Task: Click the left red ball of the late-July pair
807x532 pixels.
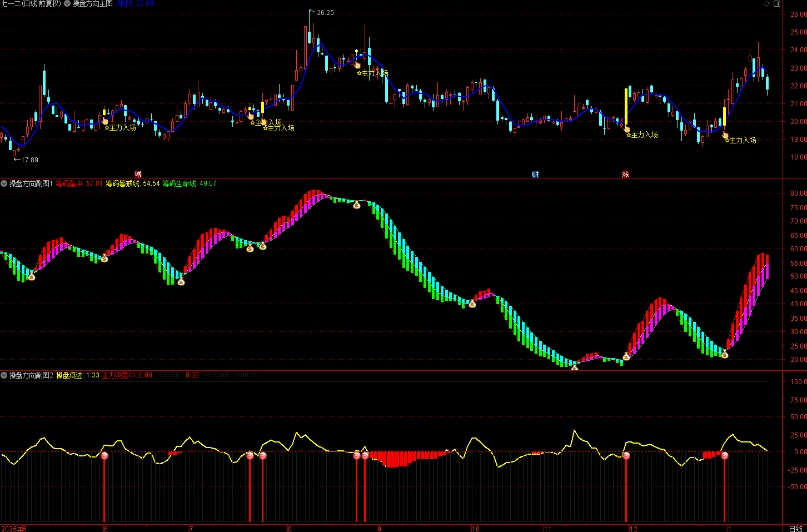Action: [250, 456]
